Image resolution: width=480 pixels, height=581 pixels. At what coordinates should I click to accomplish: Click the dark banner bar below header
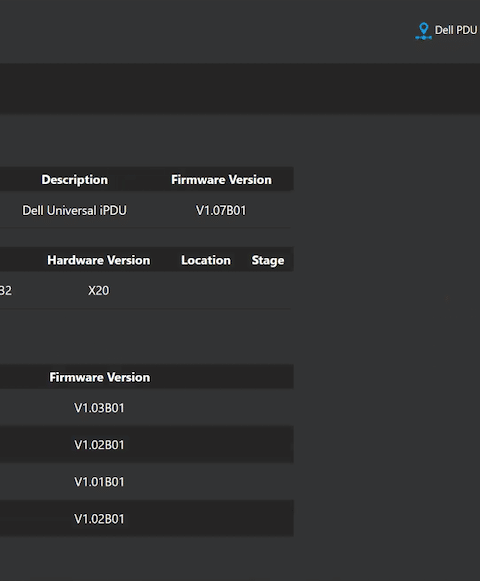click(x=240, y=89)
